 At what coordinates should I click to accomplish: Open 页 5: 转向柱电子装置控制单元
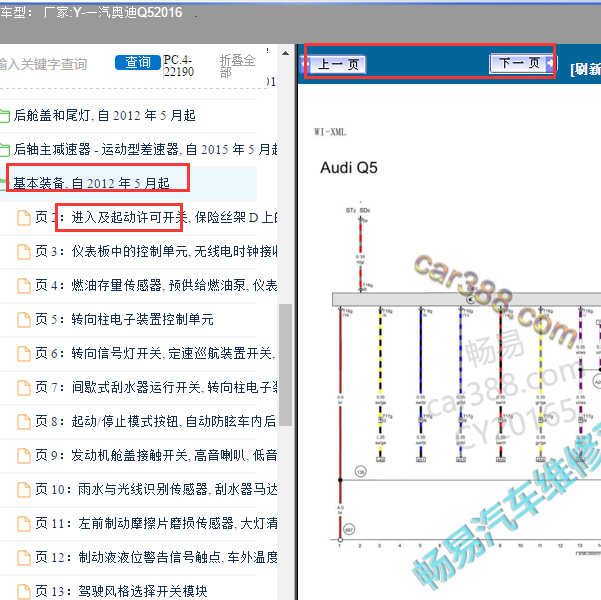point(125,319)
